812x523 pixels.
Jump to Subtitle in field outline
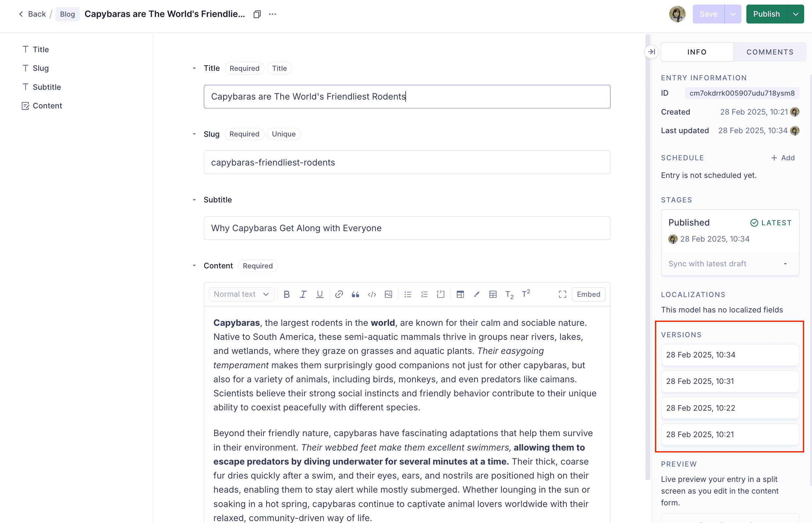click(x=47, y=87)
